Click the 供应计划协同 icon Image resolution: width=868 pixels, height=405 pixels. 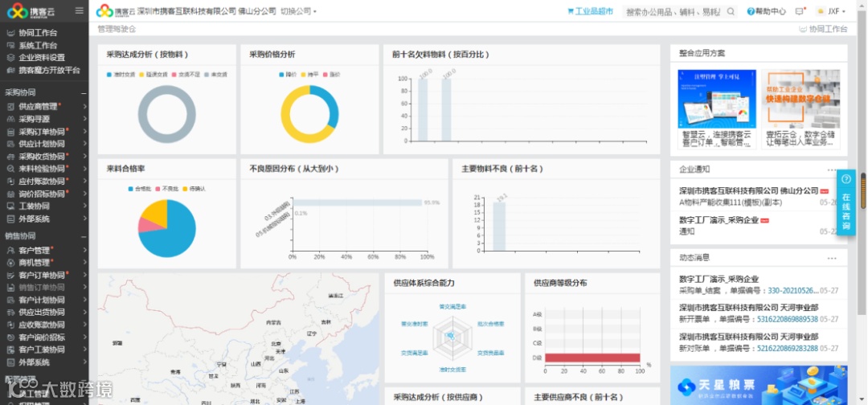point(10,144)
